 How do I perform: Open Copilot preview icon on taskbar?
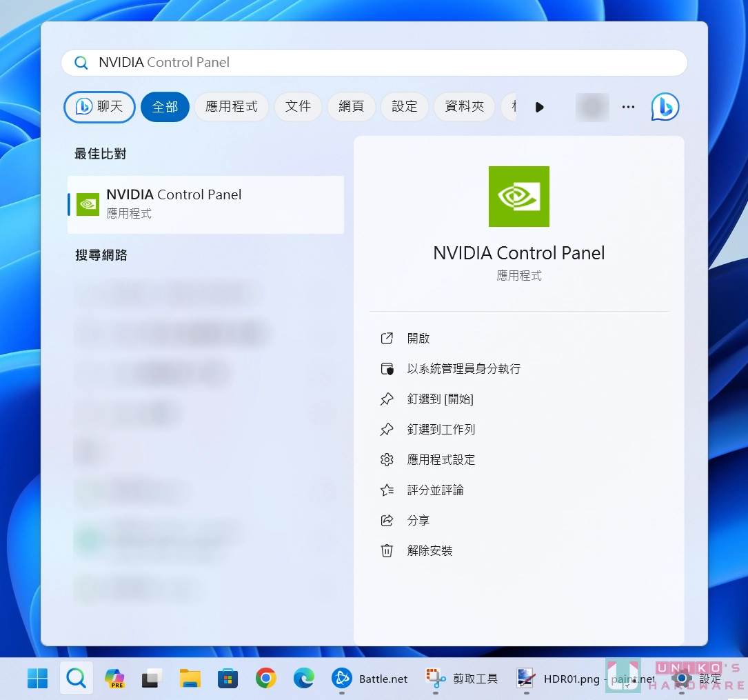[114, 678]
